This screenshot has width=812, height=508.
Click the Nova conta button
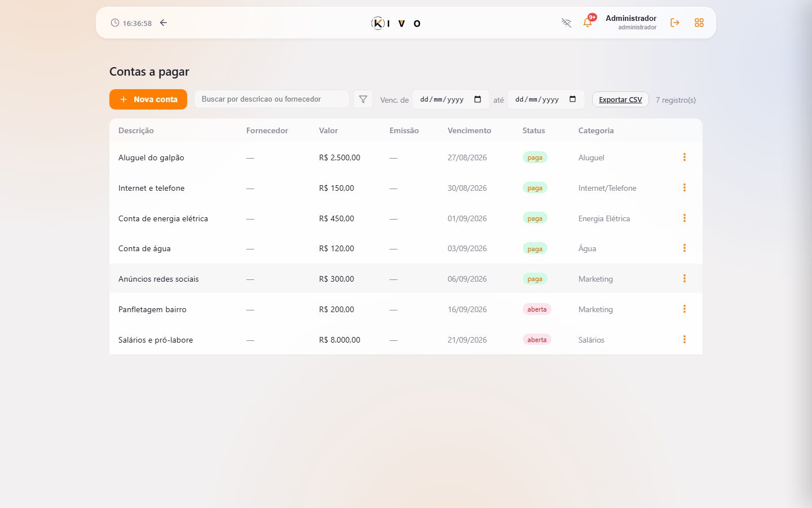click(148, 99)
